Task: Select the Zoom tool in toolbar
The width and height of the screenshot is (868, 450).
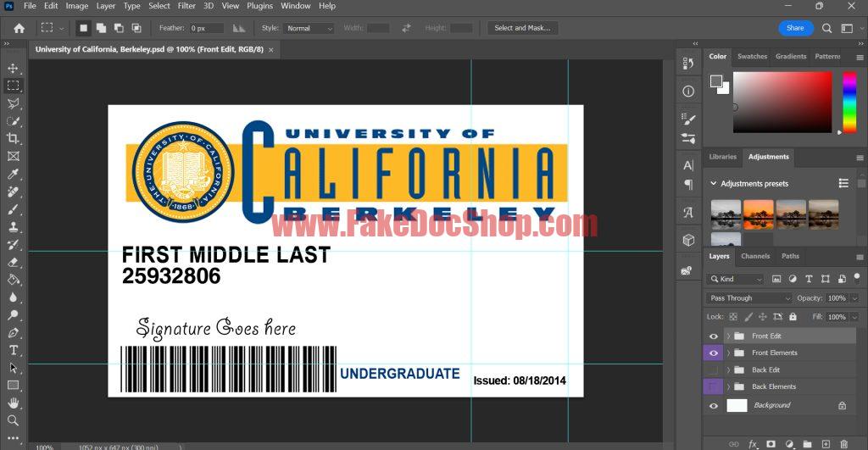Action: [x=13, y=420]
